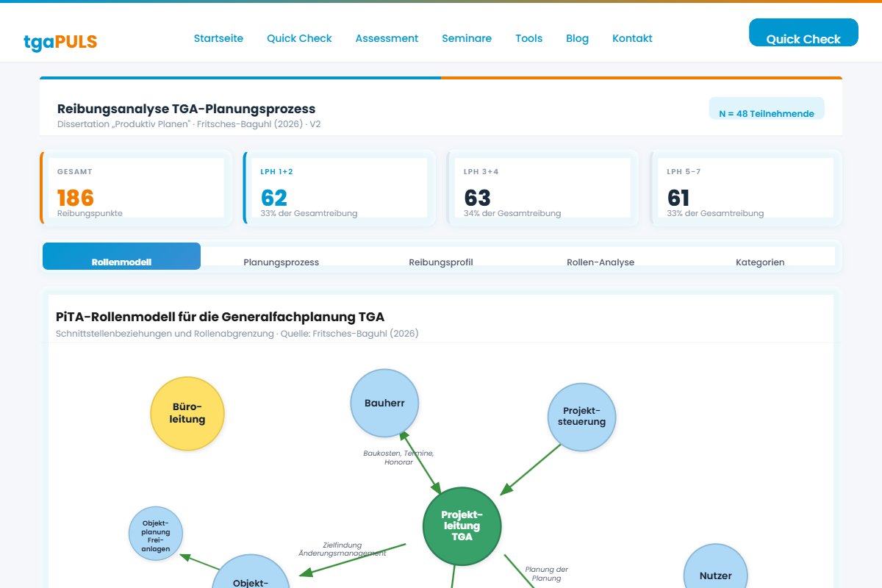Click the tgaPULS logo
Screen dimensions: 882x588
[x=60, y=41]
